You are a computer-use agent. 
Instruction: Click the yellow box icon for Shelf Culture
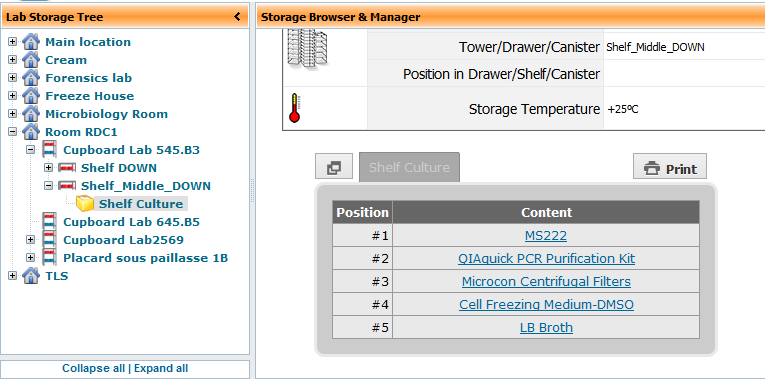(x=85, y=204)
